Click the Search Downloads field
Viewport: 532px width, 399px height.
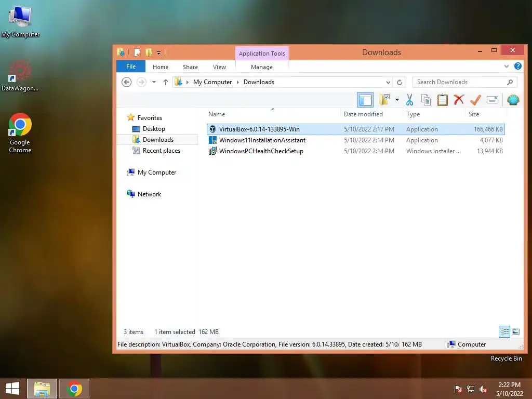(x=465, y=82)
